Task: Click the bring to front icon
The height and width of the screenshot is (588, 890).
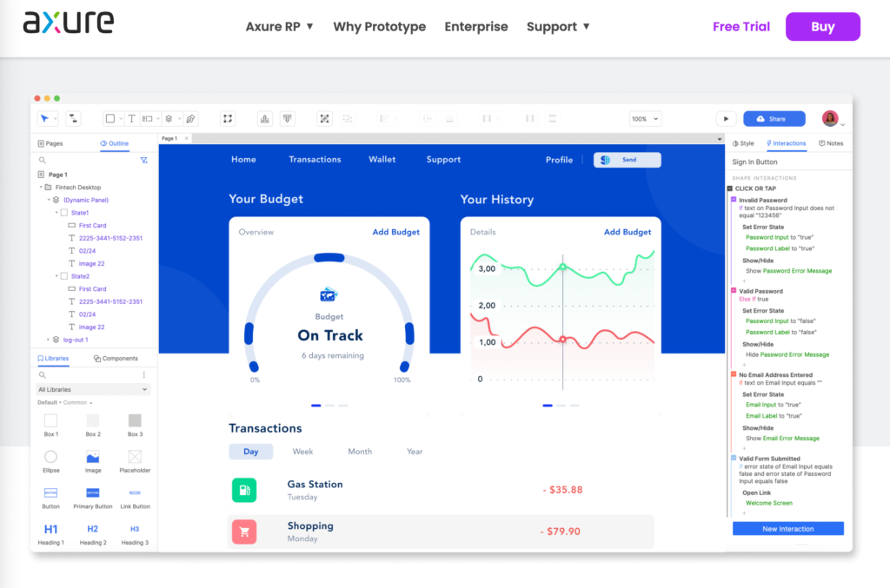Action: [264, 118]
